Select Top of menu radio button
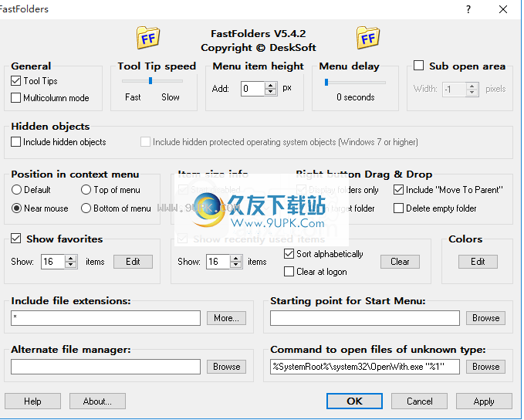 (x=86, y=190)
